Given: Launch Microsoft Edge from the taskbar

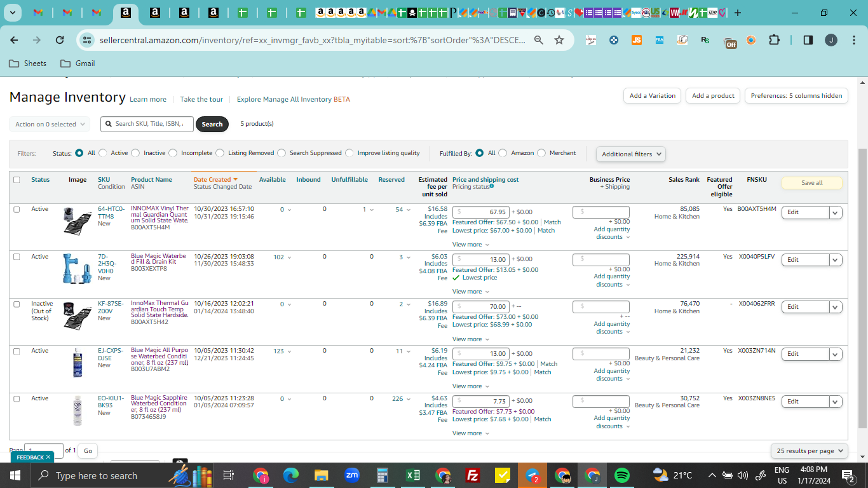Looking at the screenshot, I should pyautogui.click(x=291, y=475).
